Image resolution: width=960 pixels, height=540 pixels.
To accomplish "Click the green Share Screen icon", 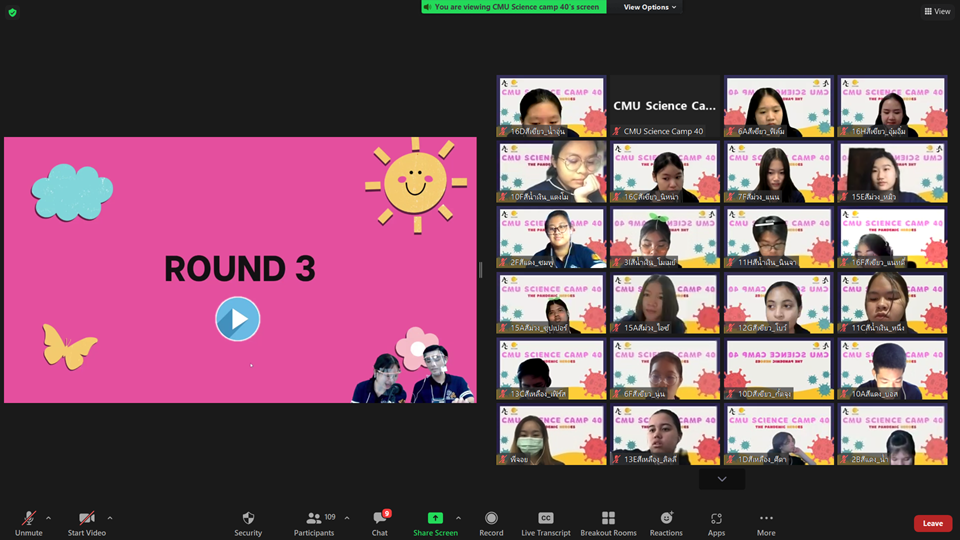I will tap(435, 518).
